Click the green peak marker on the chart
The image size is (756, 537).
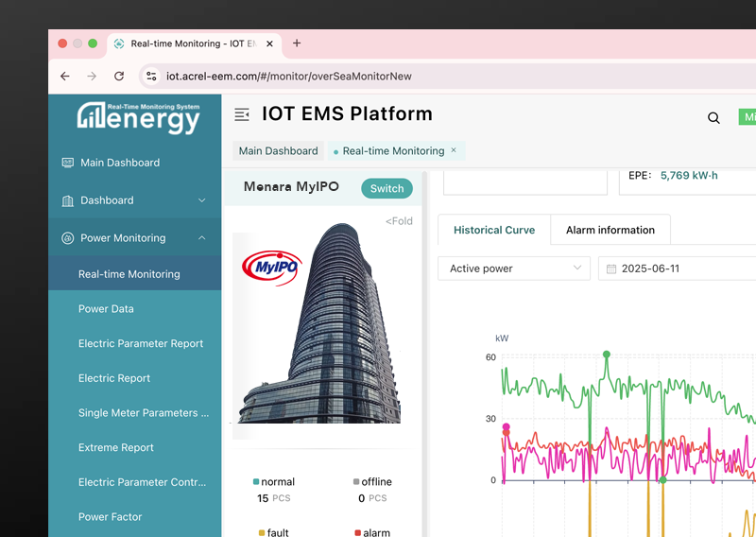(607, 355)
